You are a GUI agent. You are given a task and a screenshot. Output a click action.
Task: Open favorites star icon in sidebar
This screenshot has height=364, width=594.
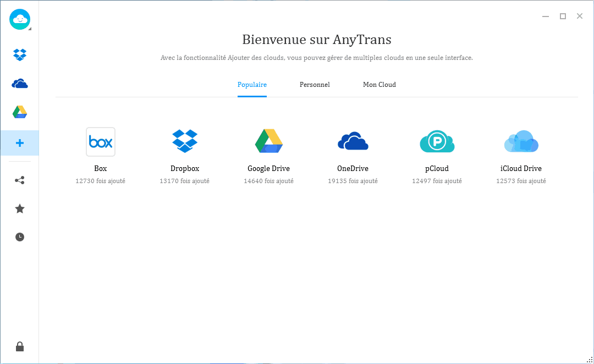tap(20, 208)
